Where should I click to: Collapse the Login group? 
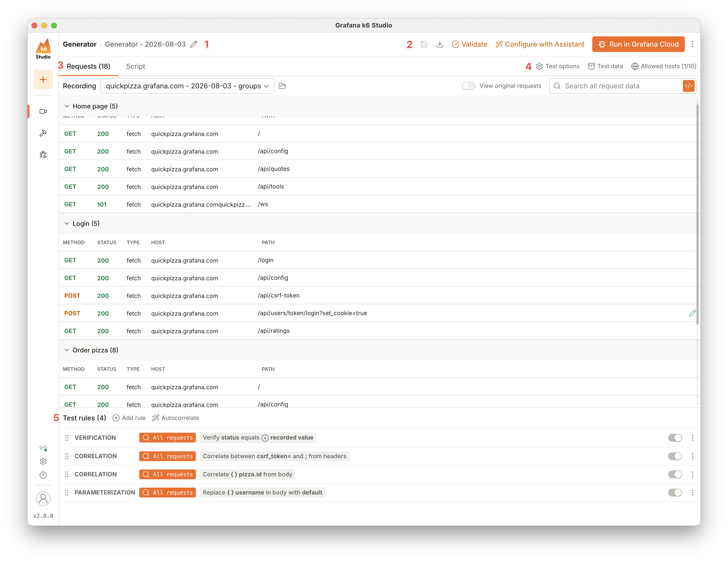[x=67, y=223]
